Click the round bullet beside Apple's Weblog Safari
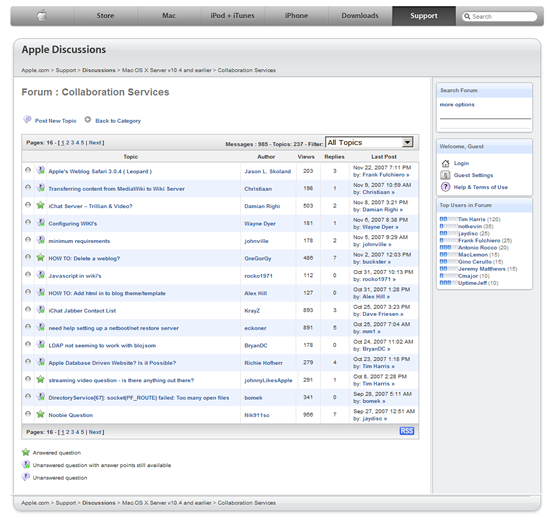The image size is (550, 519). pos(28,170)
